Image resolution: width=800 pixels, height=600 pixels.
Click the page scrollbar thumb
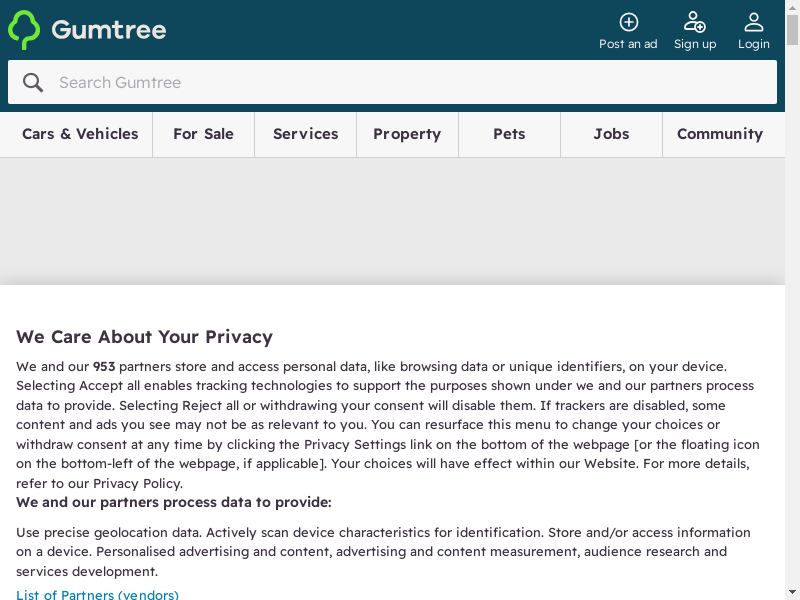(793, 30)
